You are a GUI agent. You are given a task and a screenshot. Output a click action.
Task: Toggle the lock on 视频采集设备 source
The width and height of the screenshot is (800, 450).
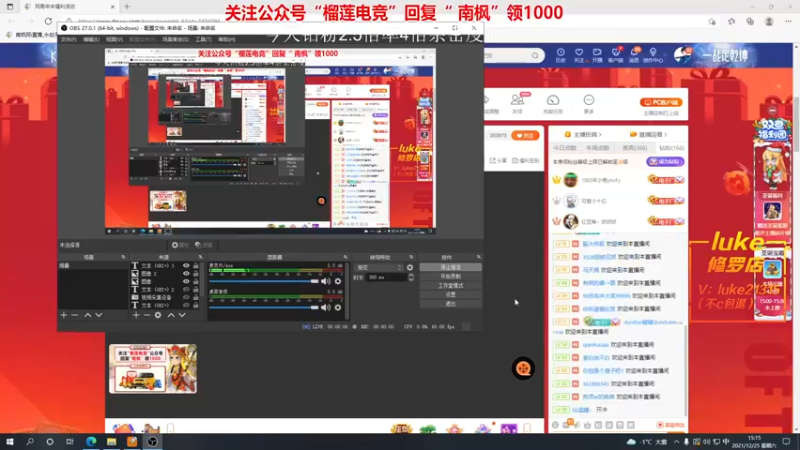(x=195, y=297)
